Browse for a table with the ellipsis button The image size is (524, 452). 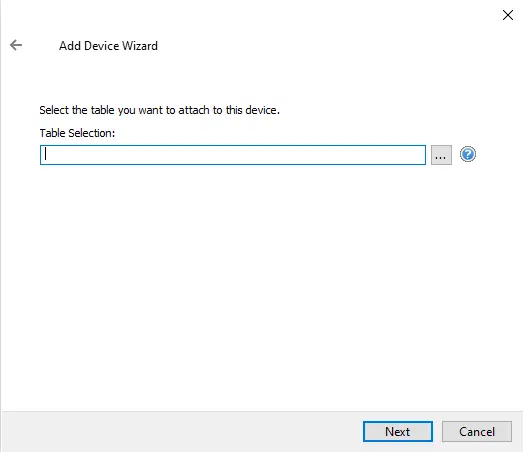point(441,155)
